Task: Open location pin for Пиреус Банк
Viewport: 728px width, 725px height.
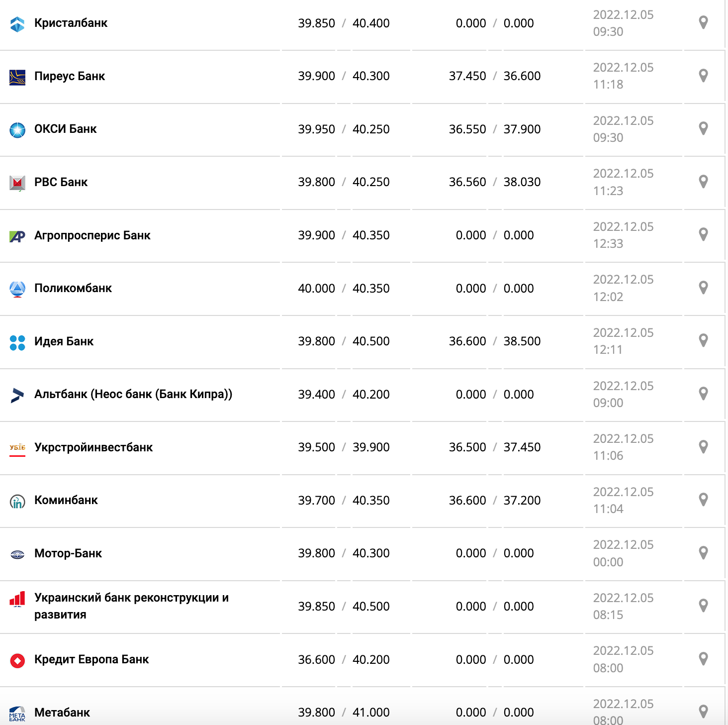Action: (703, 76)
